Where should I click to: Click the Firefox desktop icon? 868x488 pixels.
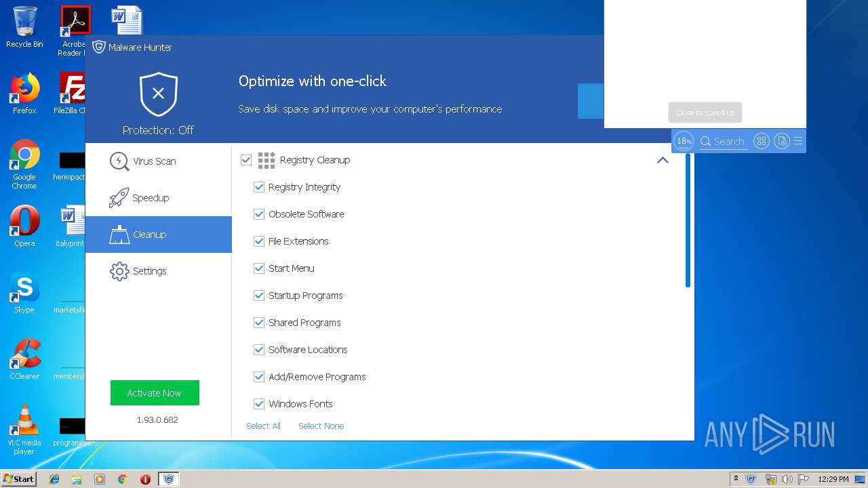pyautogui.click(x=24, y=94)
